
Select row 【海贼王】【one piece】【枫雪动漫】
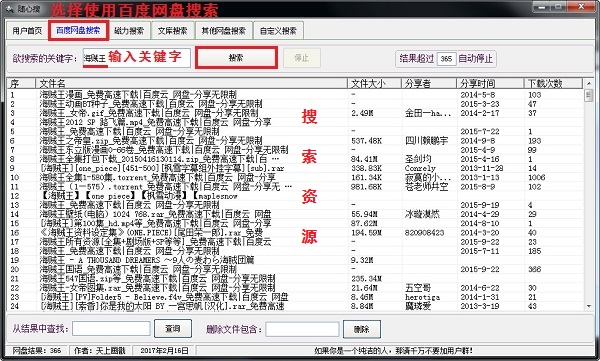[295, 196]
